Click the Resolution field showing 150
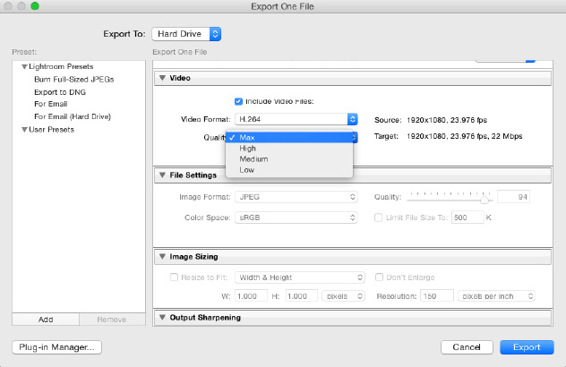Viewport: 566px width, 367px height. [x=437, y=296]
